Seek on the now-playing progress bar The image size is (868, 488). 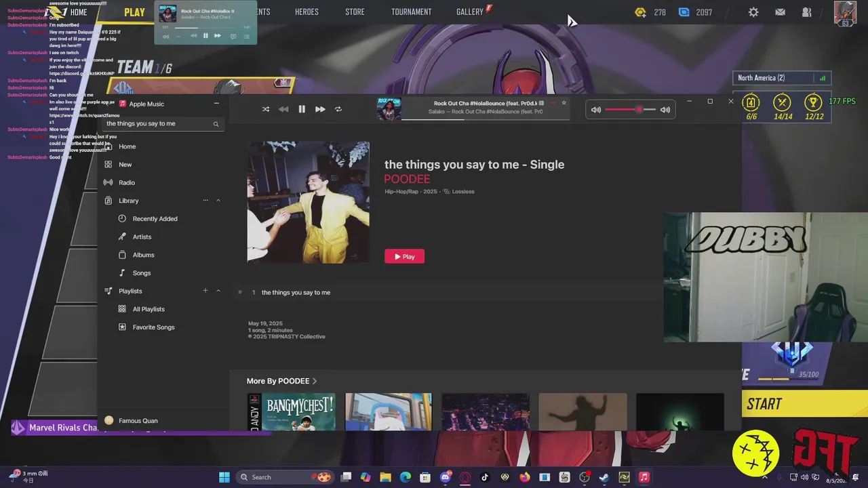pos(485,119)
